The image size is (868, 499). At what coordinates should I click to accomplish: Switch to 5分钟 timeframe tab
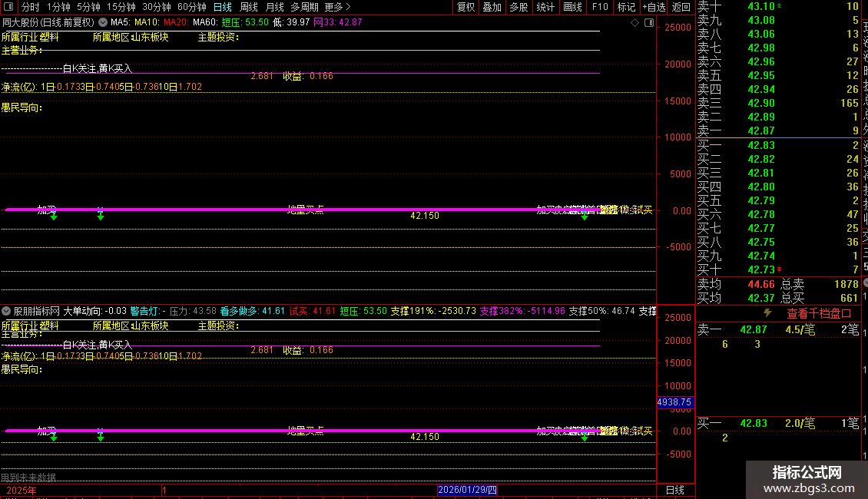click(88, 7)
